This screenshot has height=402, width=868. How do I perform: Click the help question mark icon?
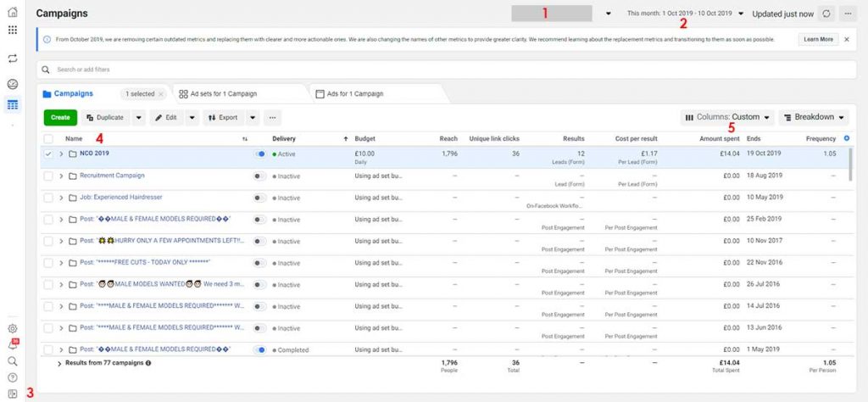(12, 377)
